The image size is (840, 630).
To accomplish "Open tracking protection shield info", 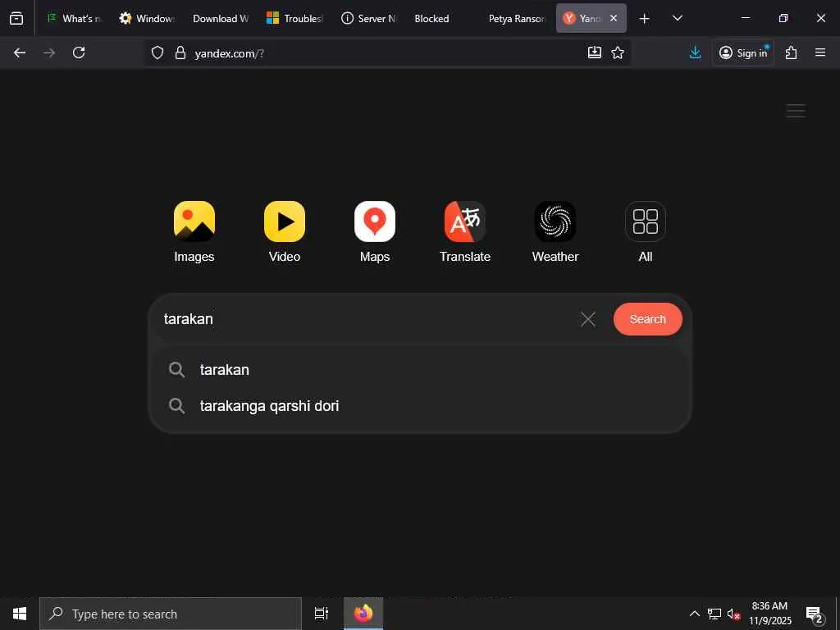I will click(157, 52).
